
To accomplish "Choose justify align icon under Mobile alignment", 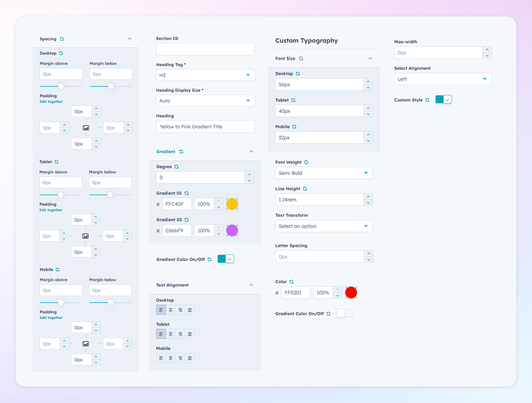I will click(x=190, y=358).
